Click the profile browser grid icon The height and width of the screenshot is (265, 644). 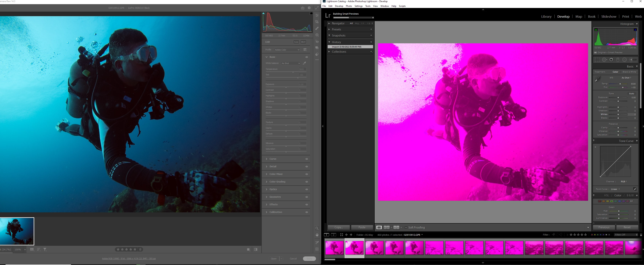305,50
